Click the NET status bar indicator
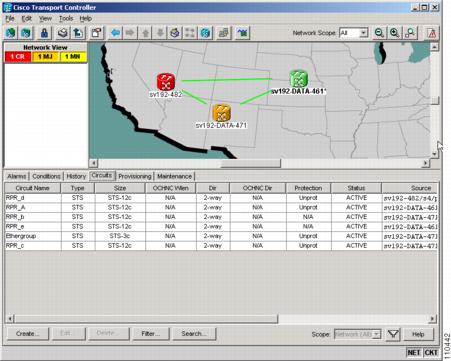 [x=414, y=352]
